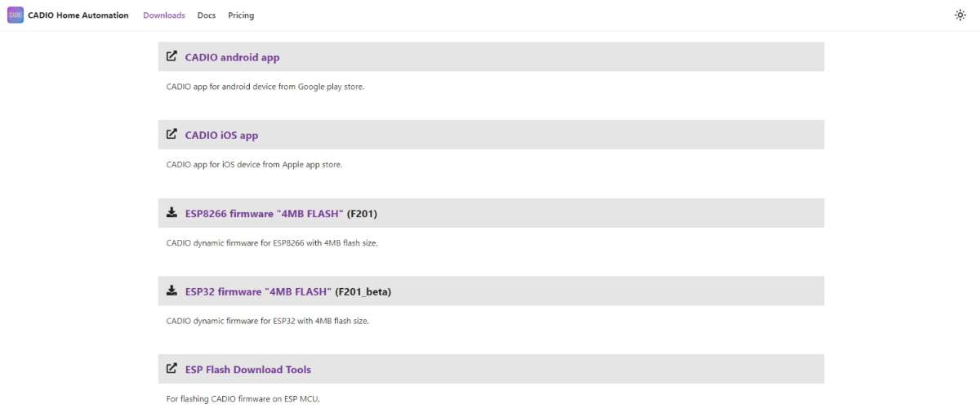The image size is (980, 413).
Task: Click the CADIO logo icon
Action: tap(16, 15)
